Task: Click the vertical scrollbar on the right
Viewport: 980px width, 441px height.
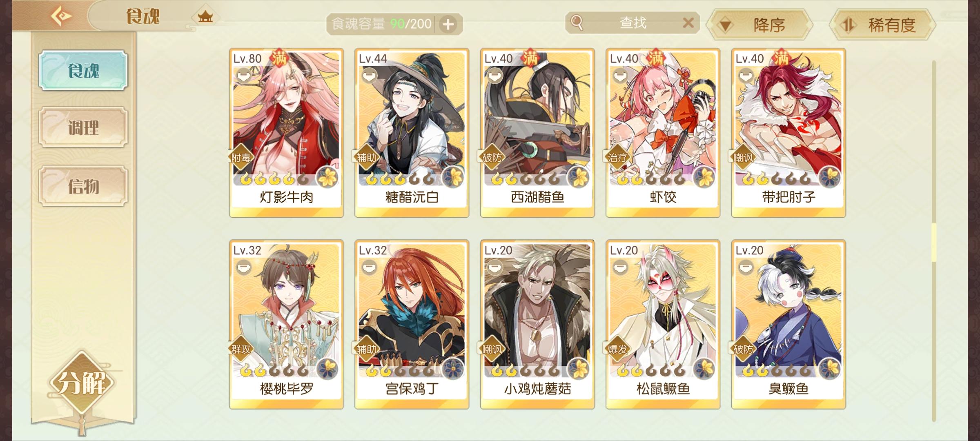Action: pyautogui.click(x=933, y=241)
